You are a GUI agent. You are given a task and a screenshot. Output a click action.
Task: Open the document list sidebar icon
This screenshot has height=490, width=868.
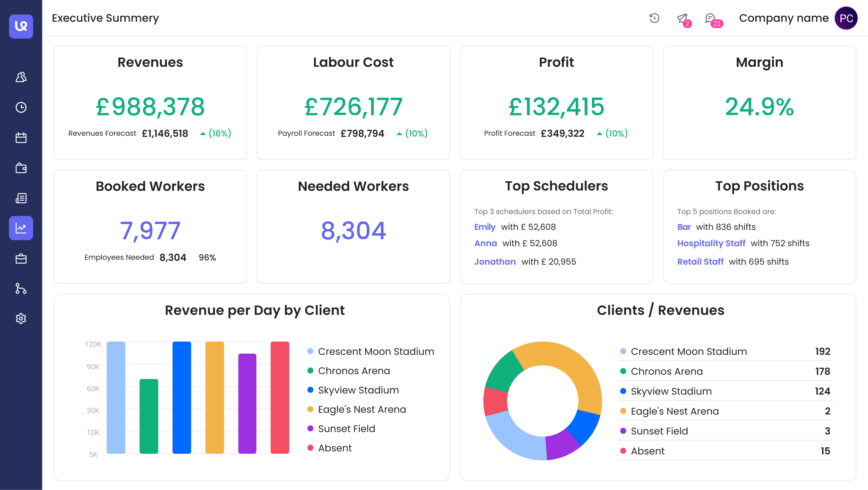coord(21,198)
